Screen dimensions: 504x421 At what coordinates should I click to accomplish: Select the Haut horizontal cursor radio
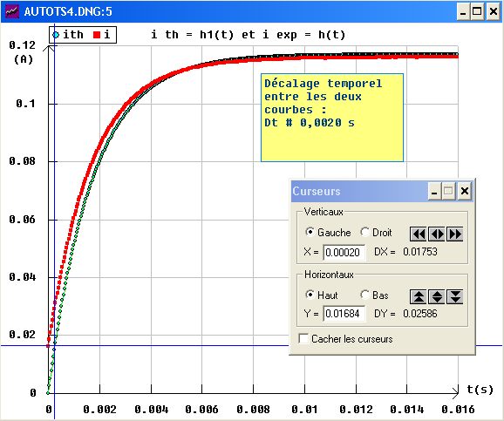coord(310,295)
